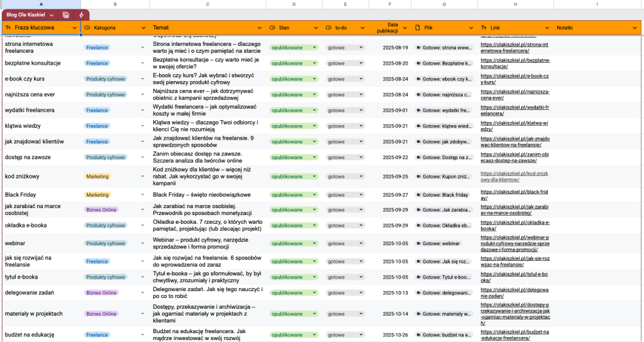Click the Biznes Online chip in delegowanie zadań row
This screenshot has height=342, width=644.
click(101, 292)
